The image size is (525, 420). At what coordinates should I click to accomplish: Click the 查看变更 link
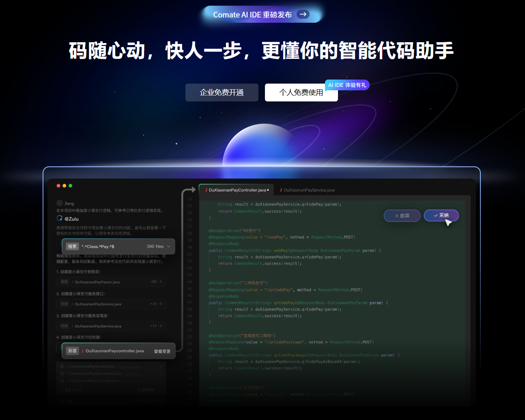coord(162,351)
